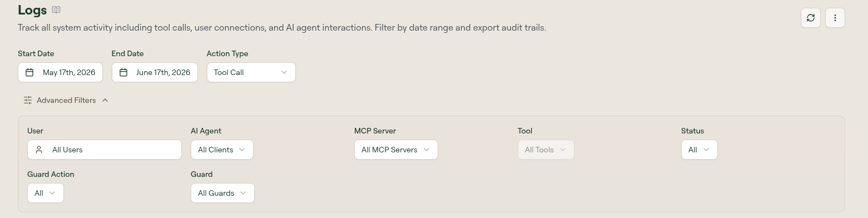Screen dimensions: 868x218
Task: Click the User filter label
Action: (x=35, y=131)
